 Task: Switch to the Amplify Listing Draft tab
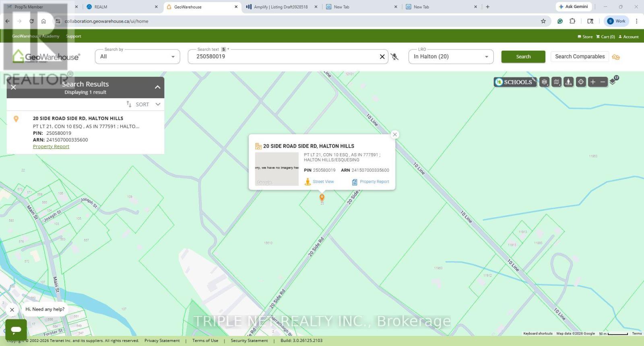pos(281,7)
